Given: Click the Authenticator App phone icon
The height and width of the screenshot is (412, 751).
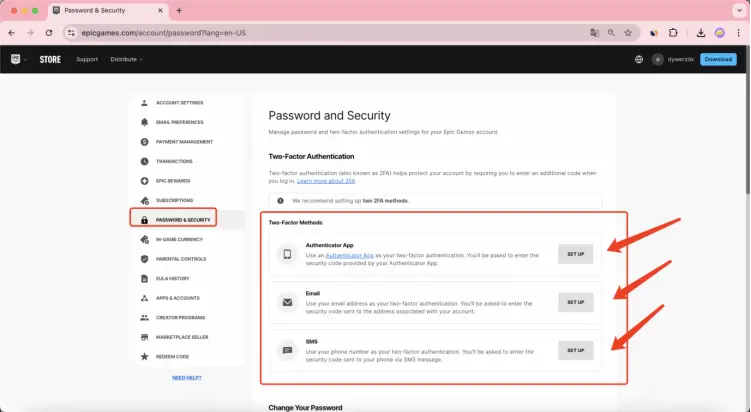Looking at the screenshot, I should coord(287,254).
